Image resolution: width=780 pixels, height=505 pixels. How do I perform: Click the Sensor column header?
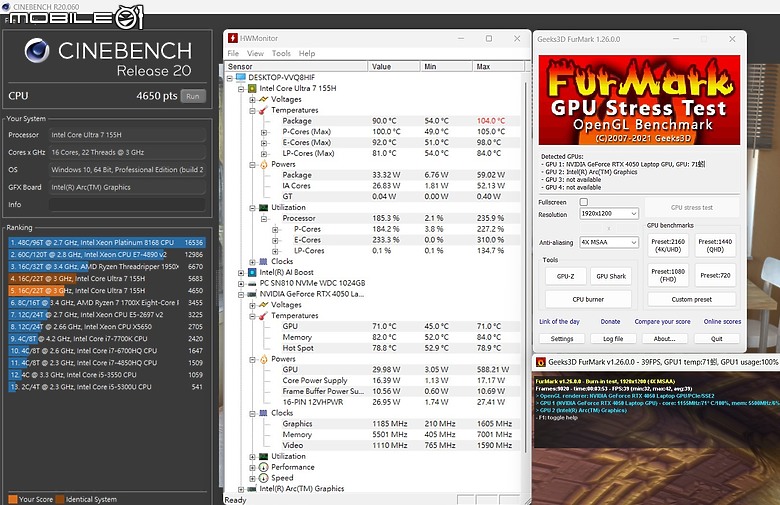(x=296, y=67)
